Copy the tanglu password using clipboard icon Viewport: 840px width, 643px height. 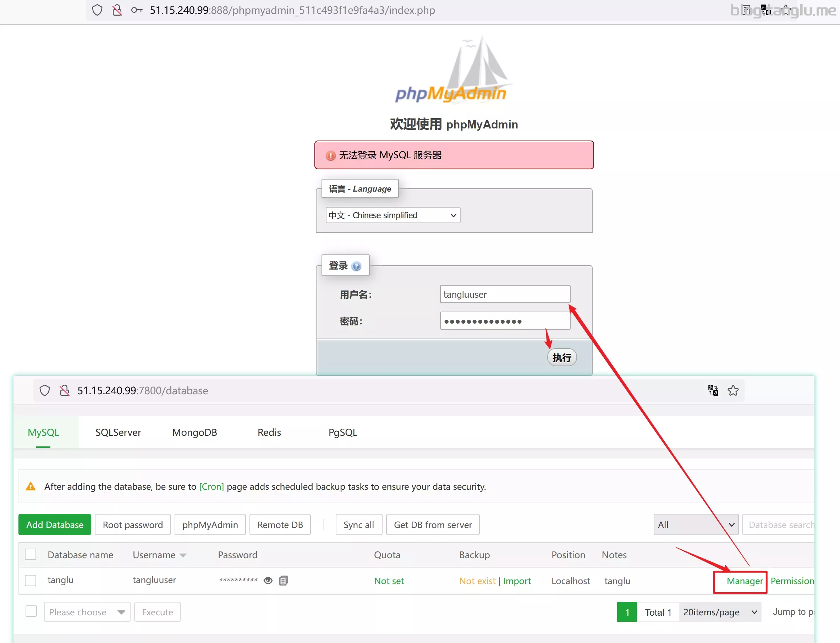283,581
